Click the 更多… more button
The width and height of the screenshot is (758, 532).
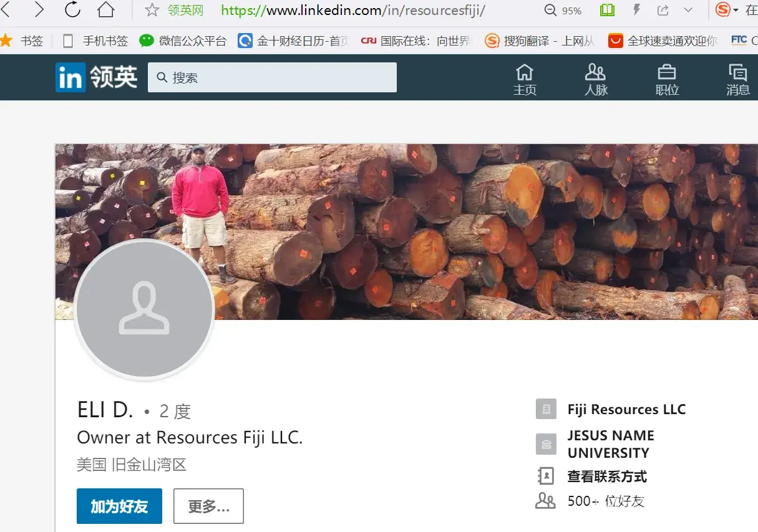208,506
